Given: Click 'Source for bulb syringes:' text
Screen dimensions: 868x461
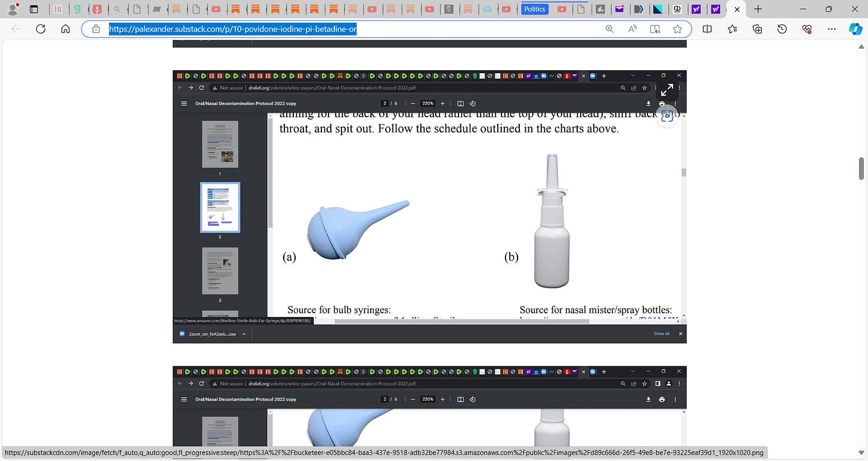Looking at the screenshot, I should pos(339,310).
